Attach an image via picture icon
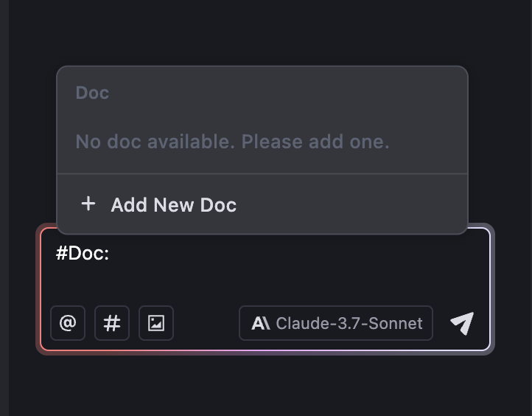The height and width of the screenshot is (416, 532). tap(156, 323)
